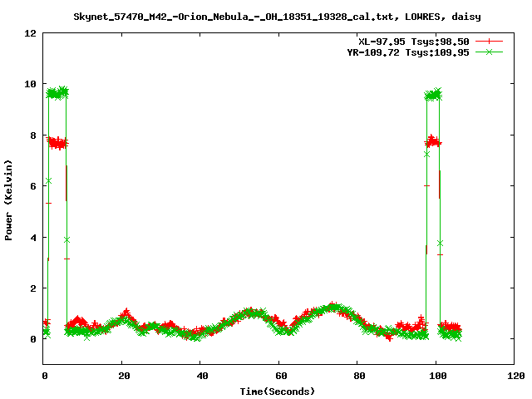Screen dimensions: 532x399
Task: Click the y-axis label "Power (Kelvin)"
Action: click(8, 200)
